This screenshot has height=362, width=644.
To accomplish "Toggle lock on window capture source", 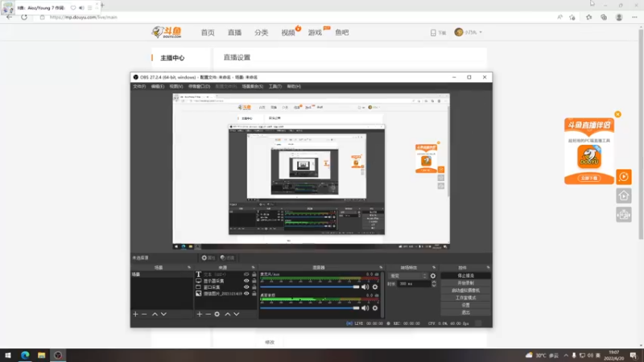I will click(x=254, y=287).
